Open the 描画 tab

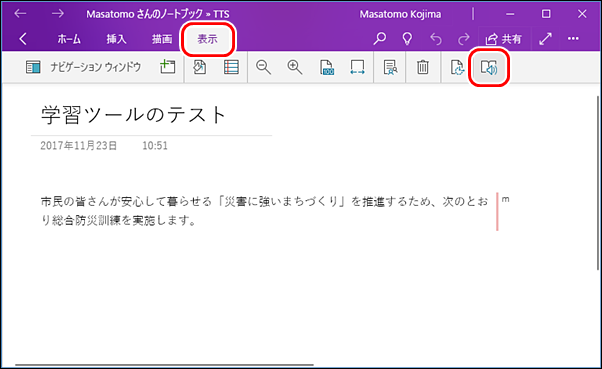point(162,39)
